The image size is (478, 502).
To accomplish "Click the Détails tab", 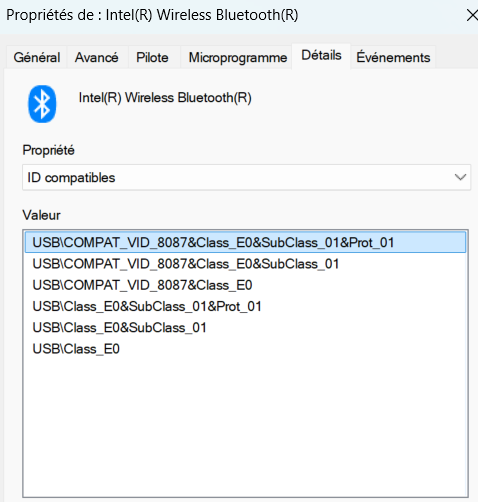I will (321, 56).
